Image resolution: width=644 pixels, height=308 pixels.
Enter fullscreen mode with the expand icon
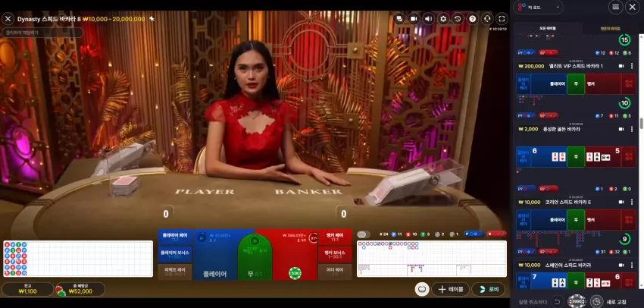click(x=502, y=19)
